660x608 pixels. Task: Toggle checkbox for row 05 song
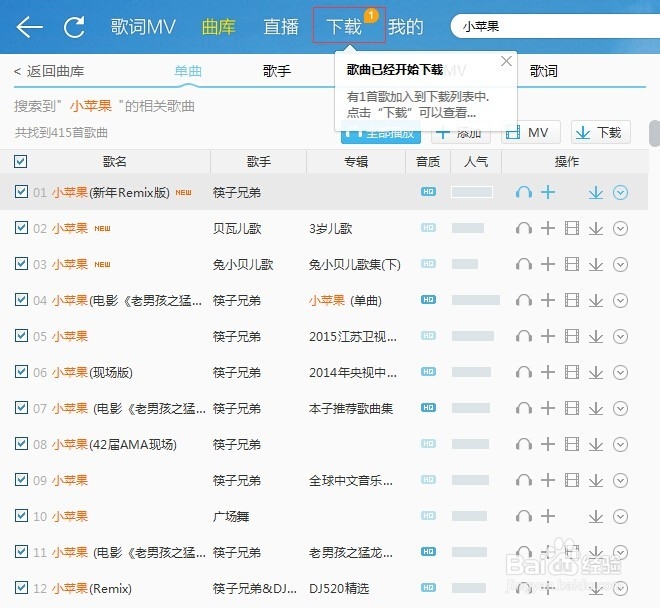coord(21,336)
